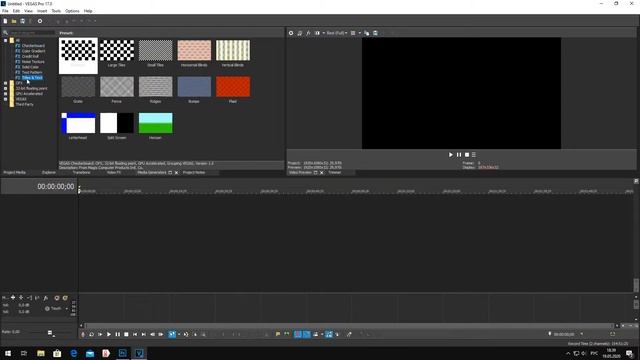Click the search plug-ins input field
640x360 pixels.
(32, 33)
